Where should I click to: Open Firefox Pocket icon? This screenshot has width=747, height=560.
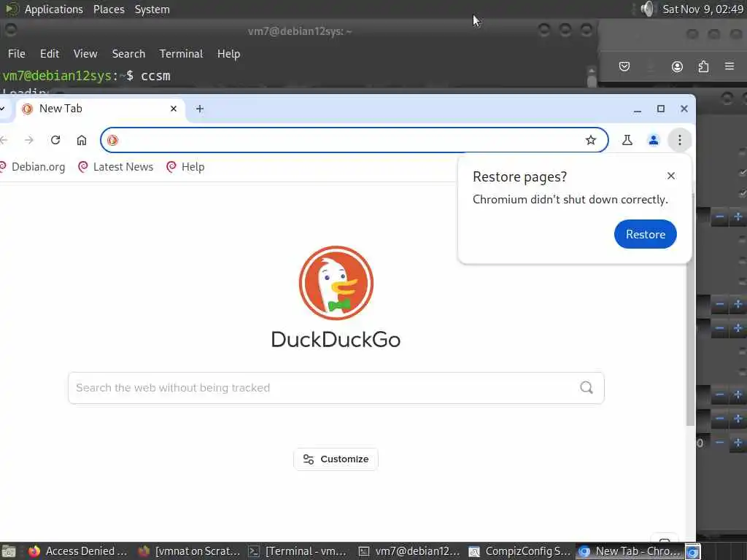tap(624, 66)
